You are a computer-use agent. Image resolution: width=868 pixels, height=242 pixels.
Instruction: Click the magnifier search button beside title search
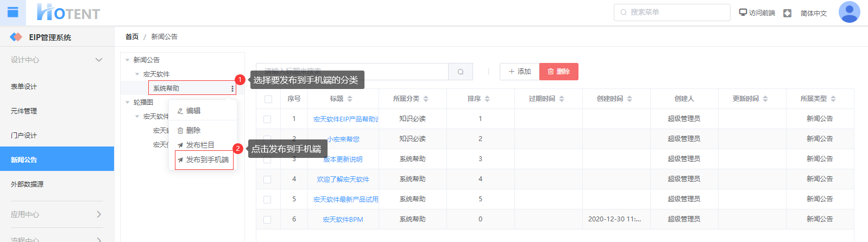click(460, 72)
